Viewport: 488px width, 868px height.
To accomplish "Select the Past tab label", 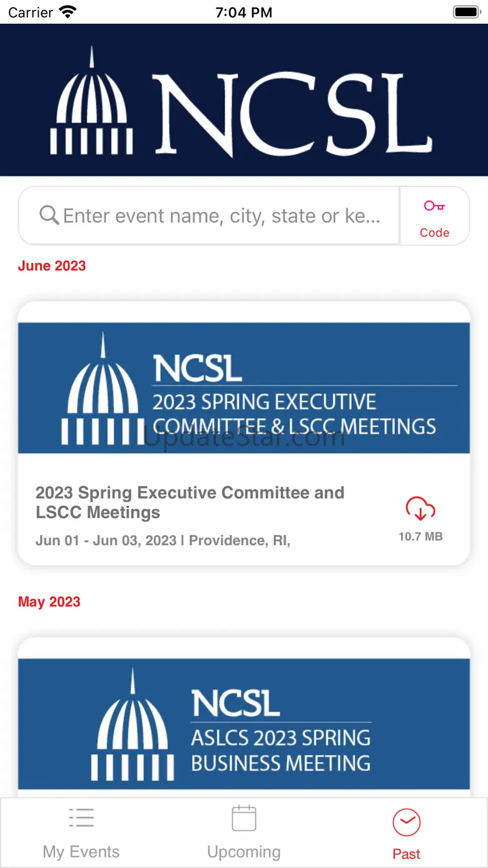I will 407,854.
